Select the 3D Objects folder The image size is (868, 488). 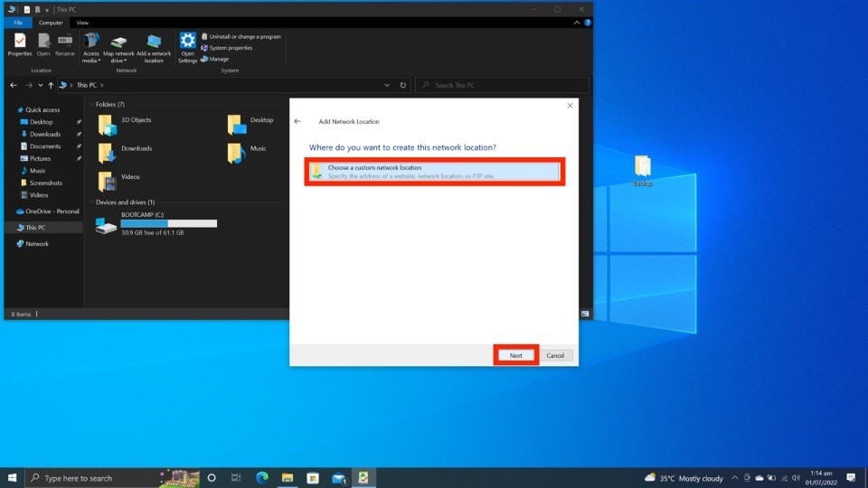(125, 125)
